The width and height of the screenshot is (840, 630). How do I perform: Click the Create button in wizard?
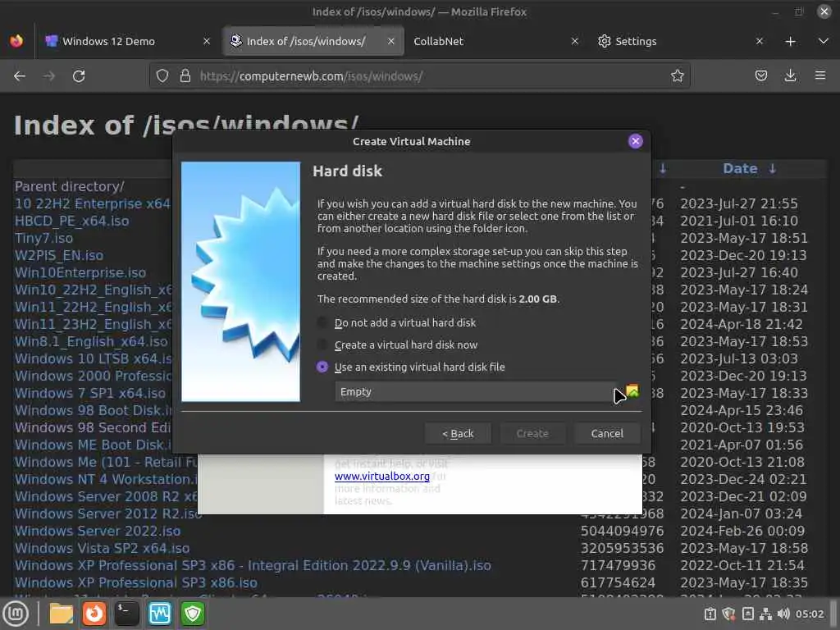coord(532,433)
